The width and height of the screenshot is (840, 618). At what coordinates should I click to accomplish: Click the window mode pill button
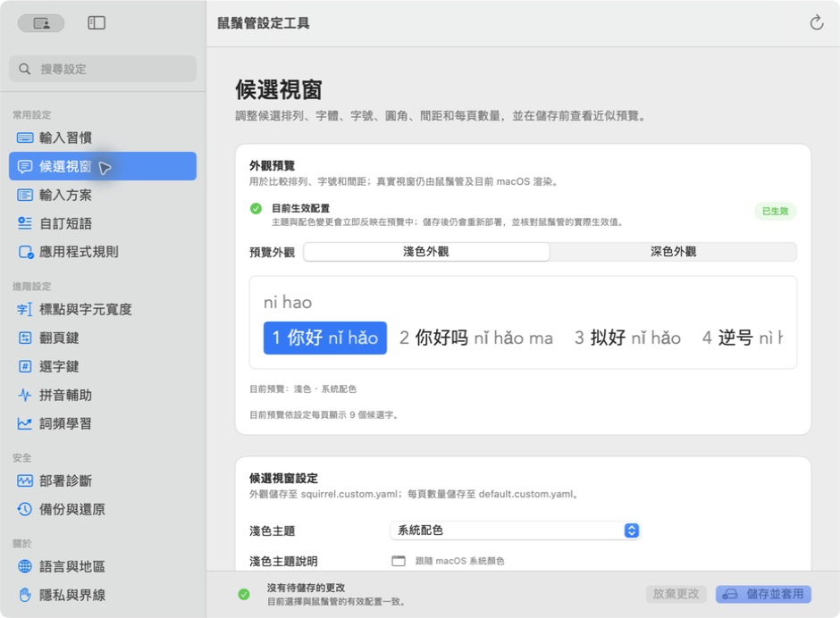tap(41, 23)
